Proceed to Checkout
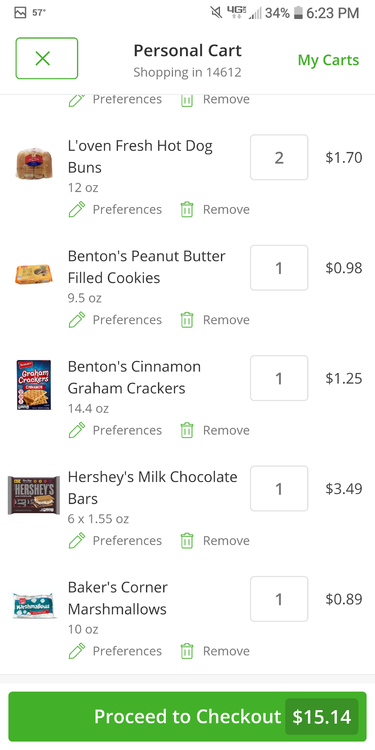Screen dimensions: 375x750 (x=188, y=717)
